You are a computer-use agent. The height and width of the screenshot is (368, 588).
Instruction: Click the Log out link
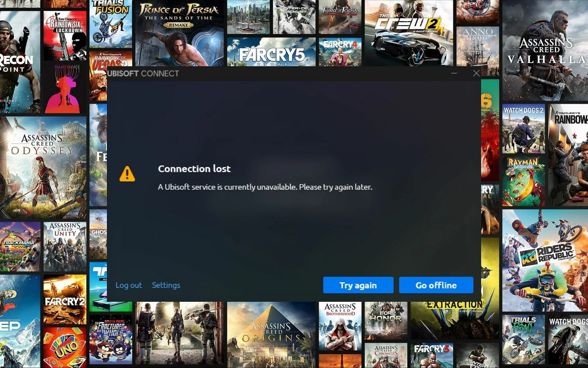click(x=129, y=285)
